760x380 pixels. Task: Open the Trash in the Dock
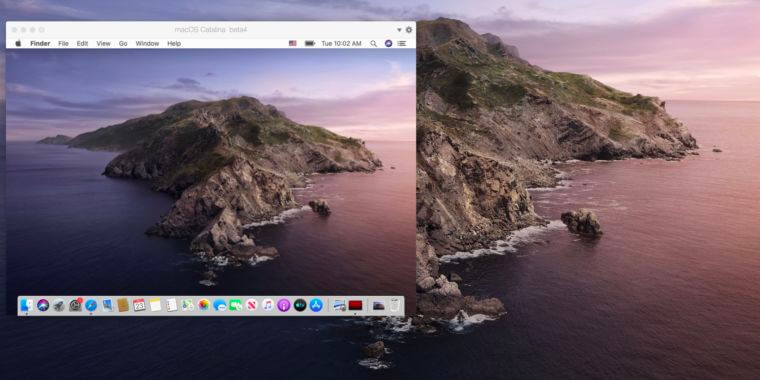pyautogui.click(x=395, y=305)
